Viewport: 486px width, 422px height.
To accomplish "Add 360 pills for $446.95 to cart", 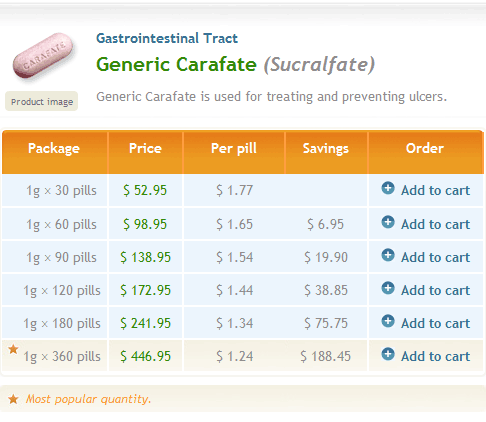I will (x=435, y=356).
